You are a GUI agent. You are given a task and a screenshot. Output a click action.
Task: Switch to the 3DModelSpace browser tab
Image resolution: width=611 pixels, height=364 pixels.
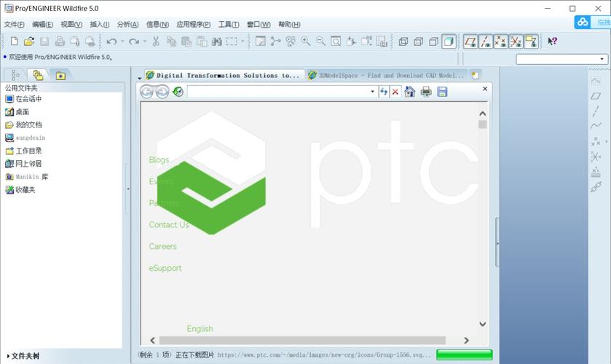click(387, 75)
